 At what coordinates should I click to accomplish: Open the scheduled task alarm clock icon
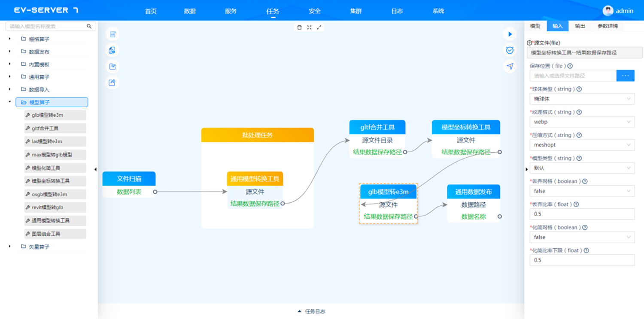click(x=510, y=50)
